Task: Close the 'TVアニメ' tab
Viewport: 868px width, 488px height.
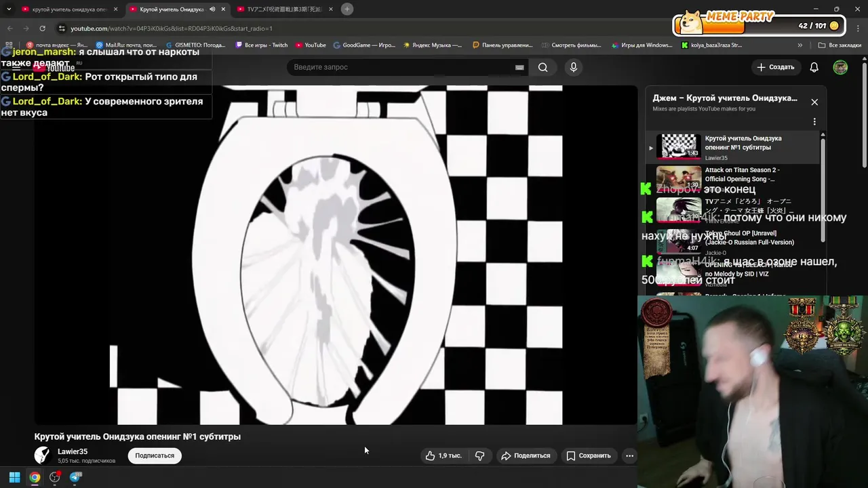Action: pos(331,9)
